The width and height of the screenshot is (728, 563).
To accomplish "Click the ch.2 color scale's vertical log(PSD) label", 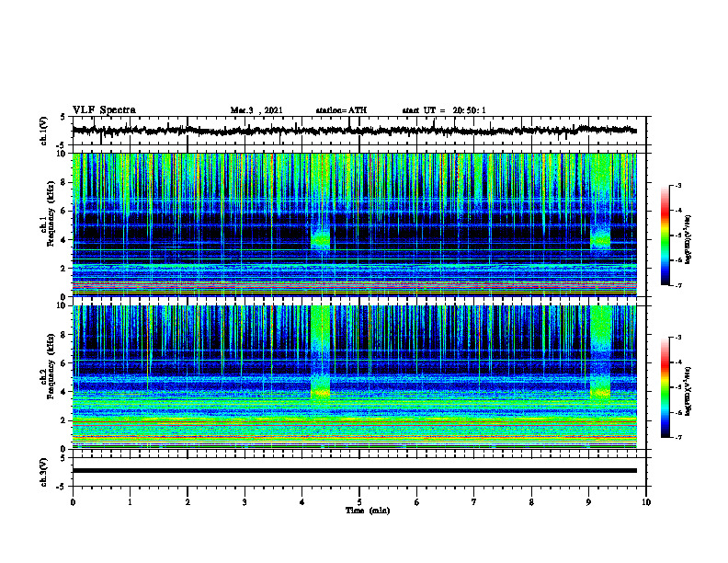I will [x=688, y=392].
